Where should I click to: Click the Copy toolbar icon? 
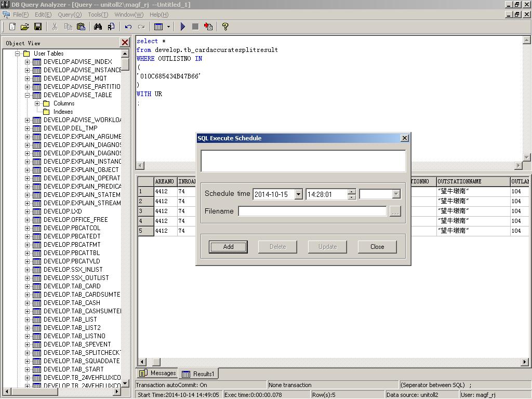point(68,26)
